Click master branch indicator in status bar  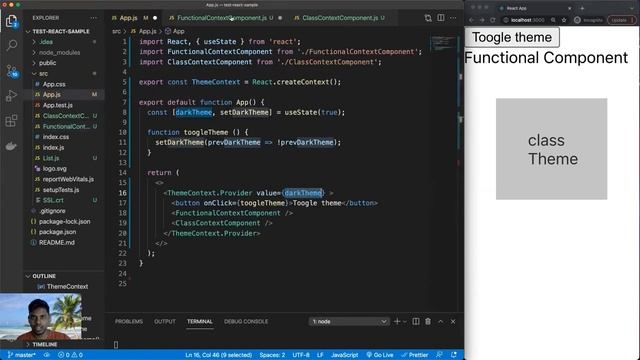tap(21, 355)
